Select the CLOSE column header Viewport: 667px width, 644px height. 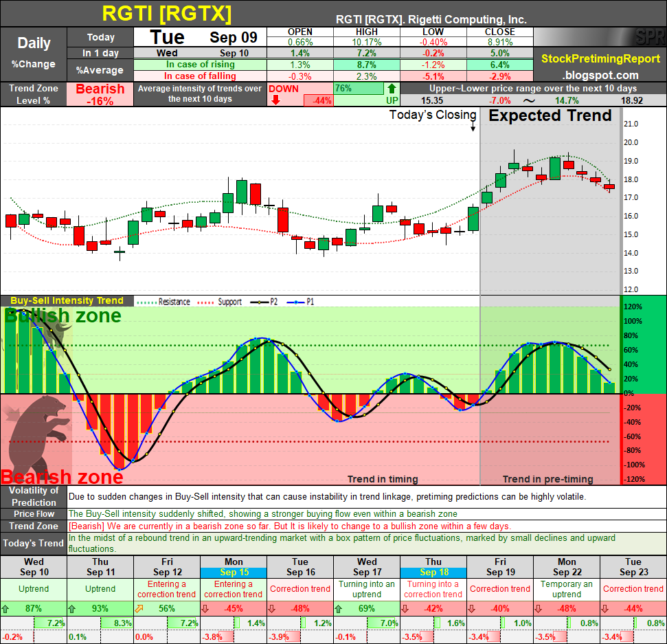(500, 32)
